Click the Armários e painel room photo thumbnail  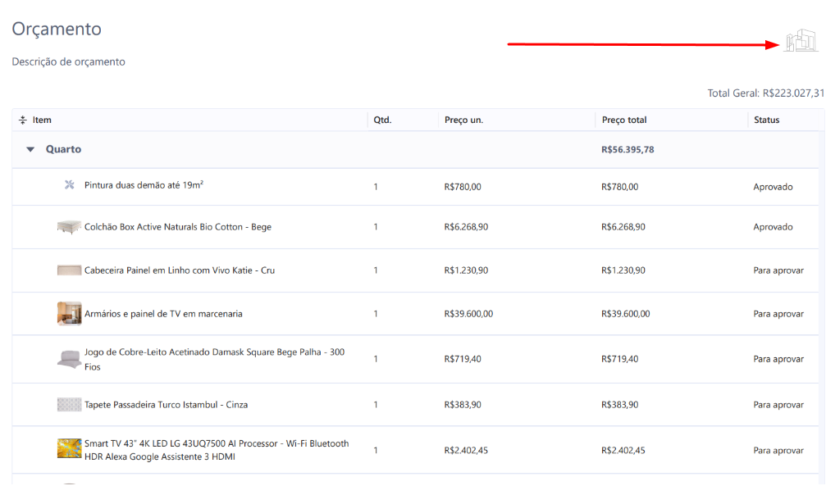point(69,314)
